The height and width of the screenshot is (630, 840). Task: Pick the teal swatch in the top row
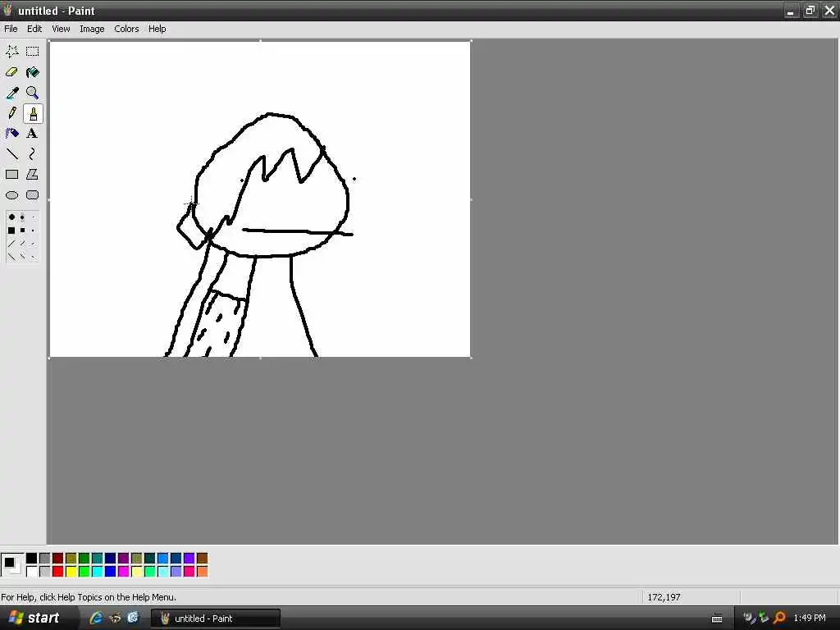pos(97,559)
